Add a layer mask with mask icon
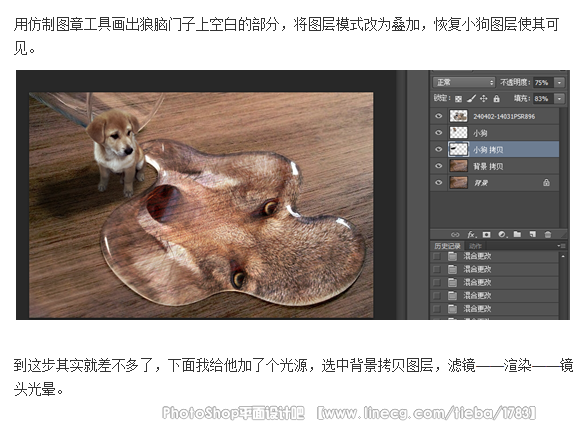Image resolution: width=586 pixels, height=430 pixels. [x=486, y=235]
